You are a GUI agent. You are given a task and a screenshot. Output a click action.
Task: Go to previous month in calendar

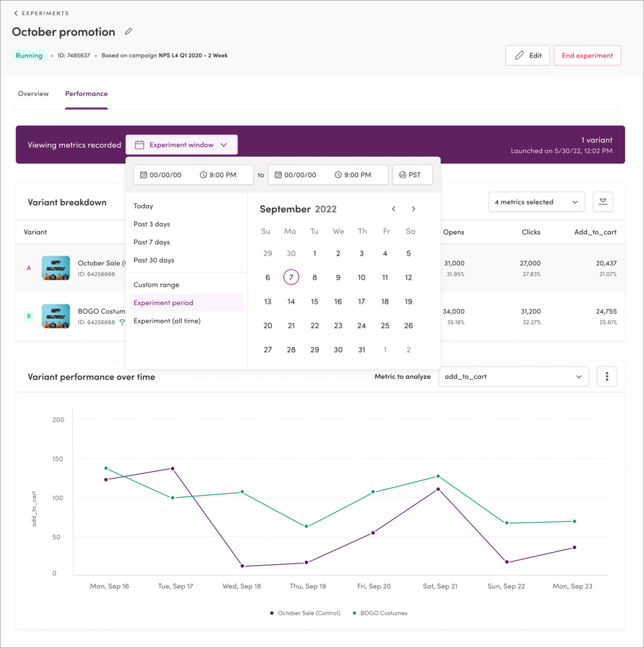(x=394, y=209)
